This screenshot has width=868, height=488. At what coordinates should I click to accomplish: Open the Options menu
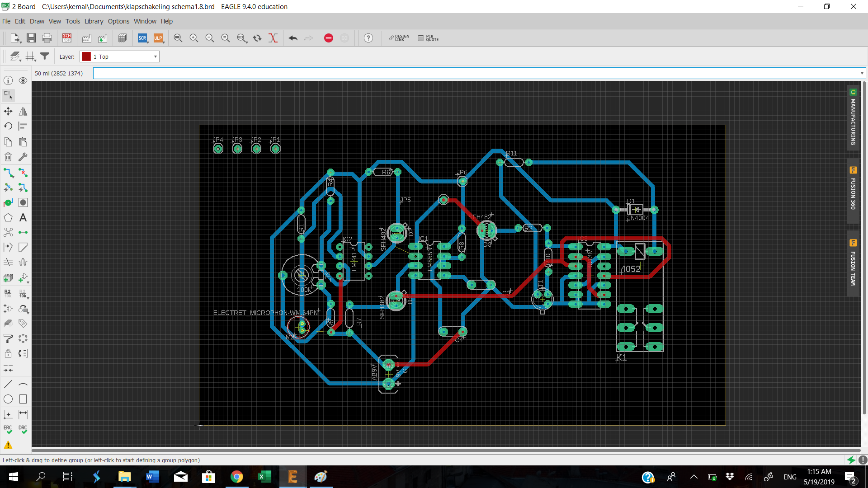click(118, 21)
